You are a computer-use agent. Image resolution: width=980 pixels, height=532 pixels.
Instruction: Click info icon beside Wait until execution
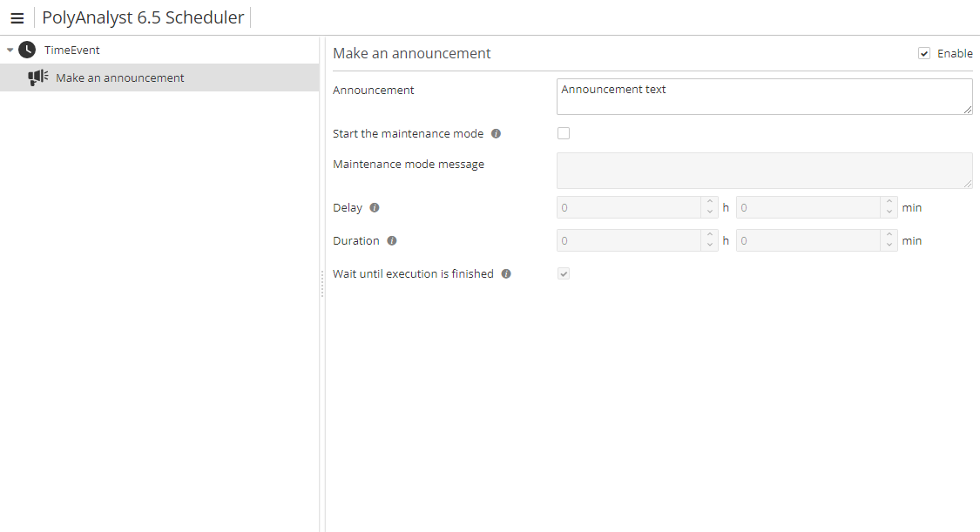pyautogui.click(x=506, y=274)
